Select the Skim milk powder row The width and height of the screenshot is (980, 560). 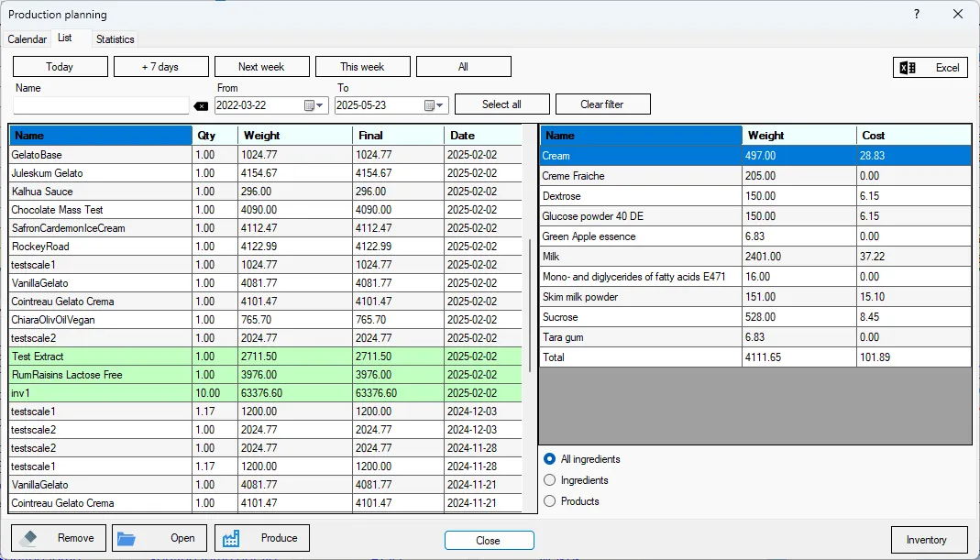(x=755, y=297)
